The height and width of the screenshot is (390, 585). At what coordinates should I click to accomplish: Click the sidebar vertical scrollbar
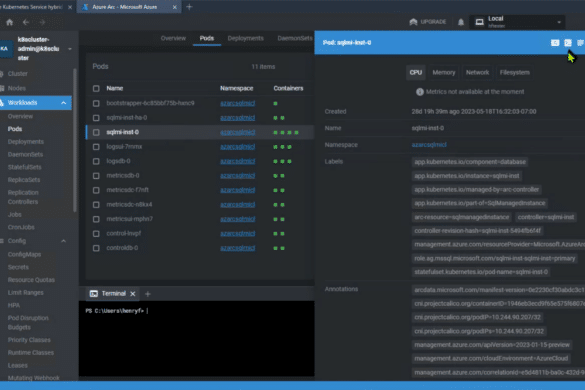click(75, 140)
